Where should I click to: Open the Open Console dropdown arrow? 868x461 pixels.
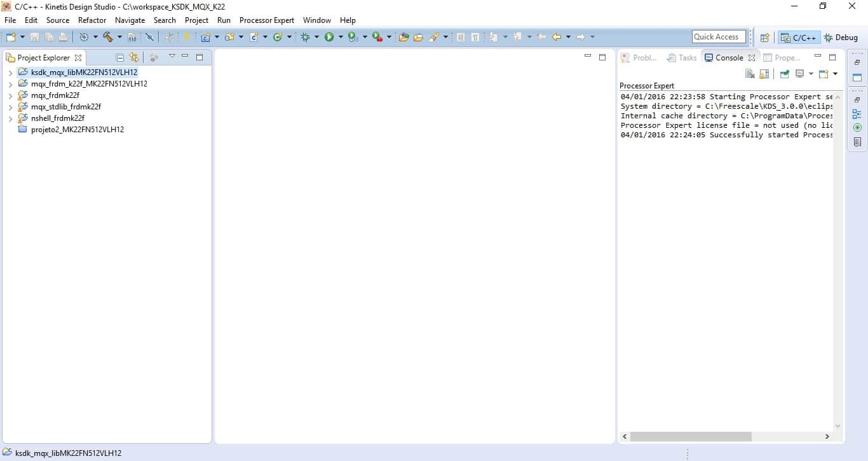coord(835,74)
